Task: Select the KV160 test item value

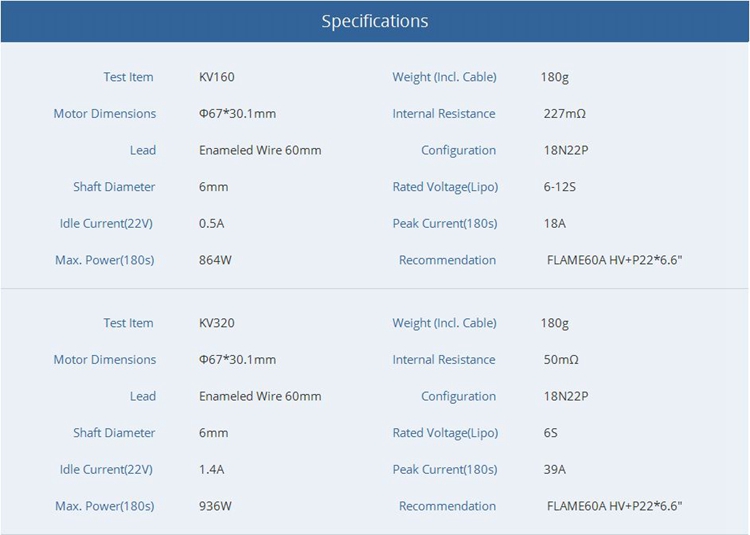Action: (217, 77)
